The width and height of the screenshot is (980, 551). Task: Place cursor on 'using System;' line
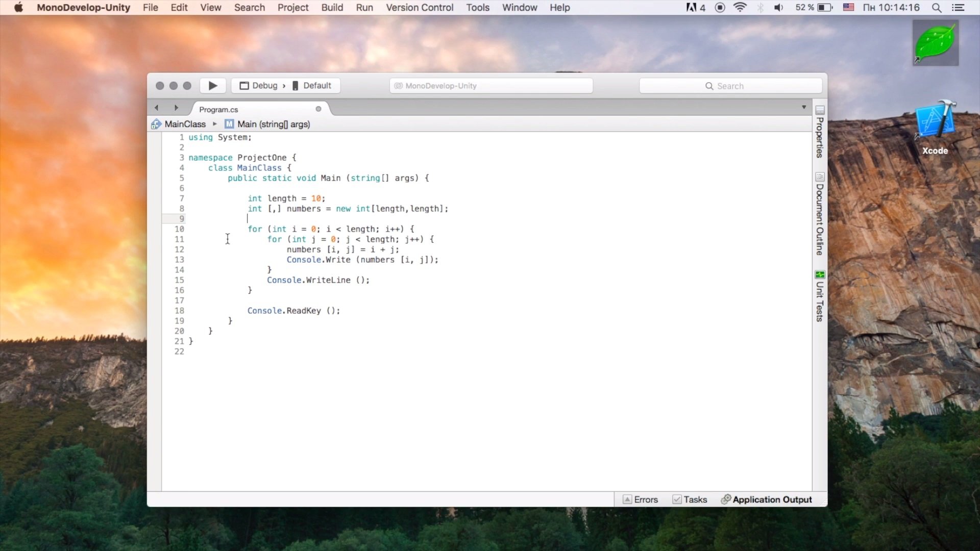(x=220, y=137)
